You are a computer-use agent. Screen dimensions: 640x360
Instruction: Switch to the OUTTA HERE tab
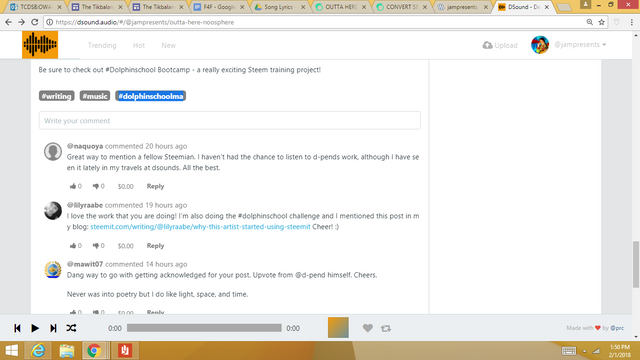click(x=341, y=7)
